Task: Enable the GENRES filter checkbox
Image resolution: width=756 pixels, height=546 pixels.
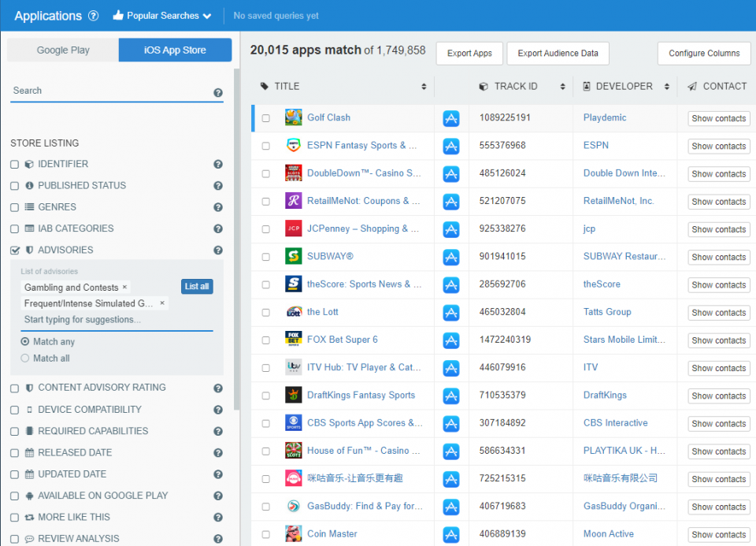Action: (14, 207)
